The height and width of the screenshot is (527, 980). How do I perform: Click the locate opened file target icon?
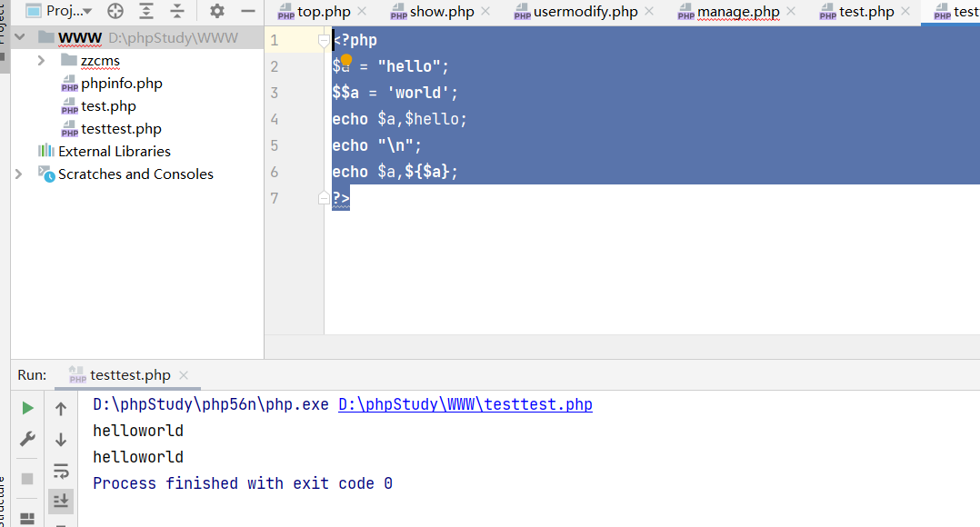[x=115, y=11]
